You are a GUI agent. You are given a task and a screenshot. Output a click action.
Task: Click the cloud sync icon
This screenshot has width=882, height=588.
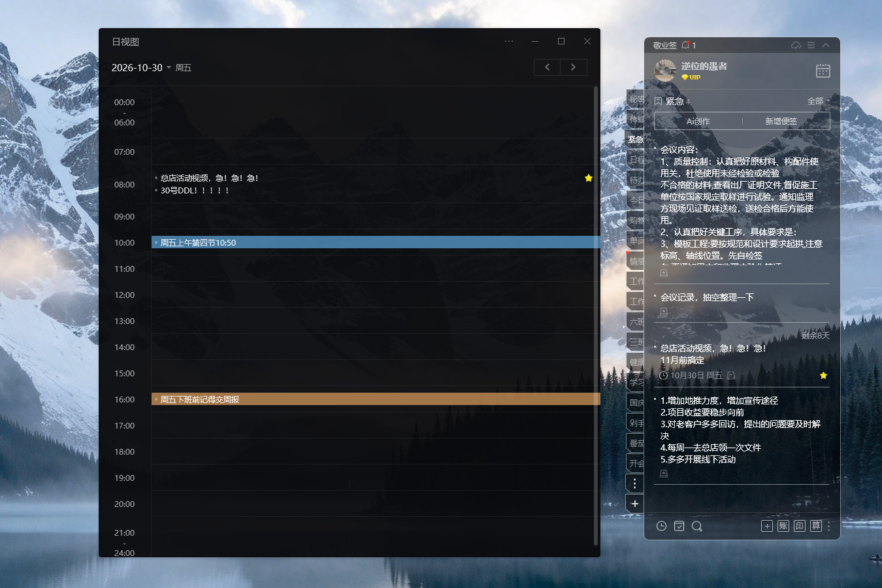click(x=796, y=45)
